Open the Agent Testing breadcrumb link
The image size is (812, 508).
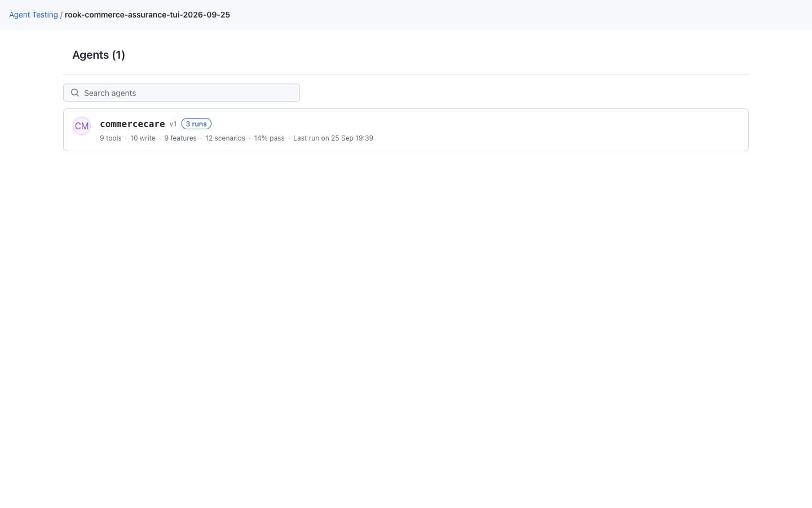(33, 15)
